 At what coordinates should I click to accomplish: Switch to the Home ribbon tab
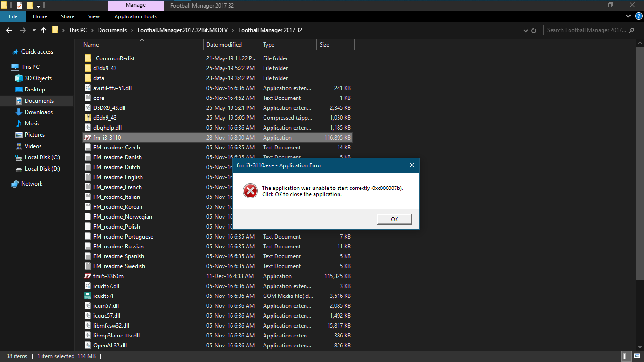click(x=40, y=16)
